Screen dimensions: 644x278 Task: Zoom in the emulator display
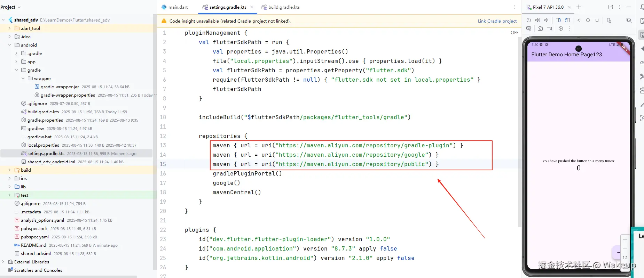625,239
